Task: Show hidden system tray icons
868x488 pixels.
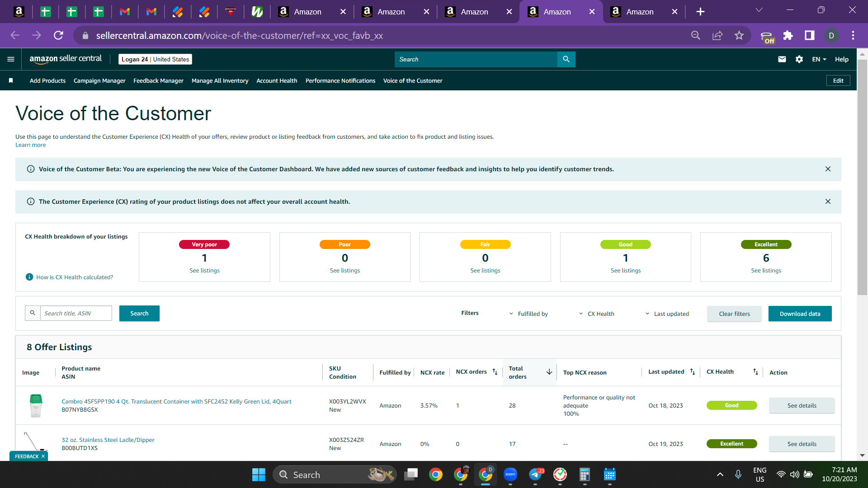Action: click(720, 474)
